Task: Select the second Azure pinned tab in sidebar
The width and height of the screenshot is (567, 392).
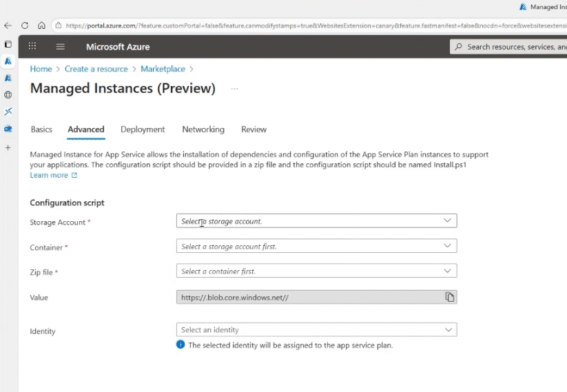Action: 8,78
